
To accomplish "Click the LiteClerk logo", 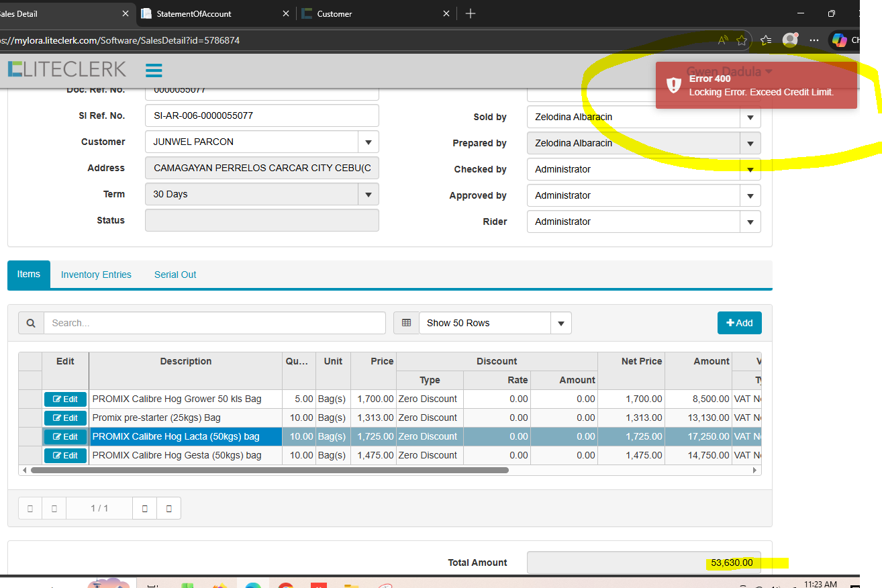I will click(x=67, y=69).
